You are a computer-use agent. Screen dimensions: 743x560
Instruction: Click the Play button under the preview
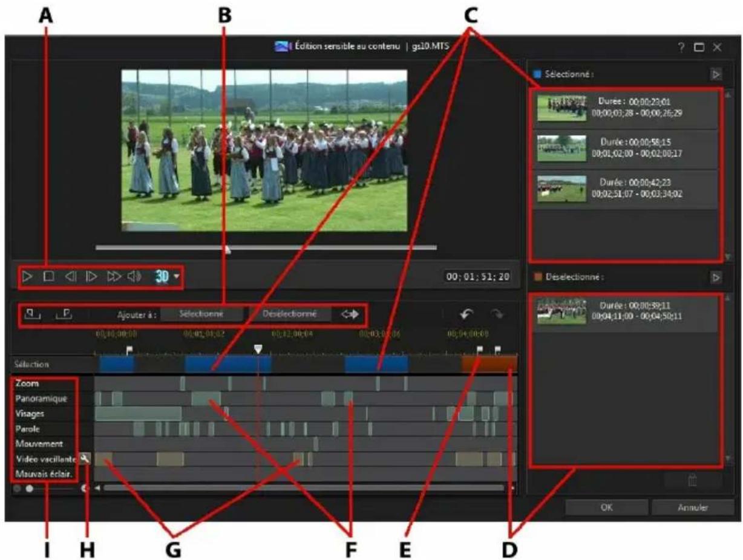tap(27, 277)
